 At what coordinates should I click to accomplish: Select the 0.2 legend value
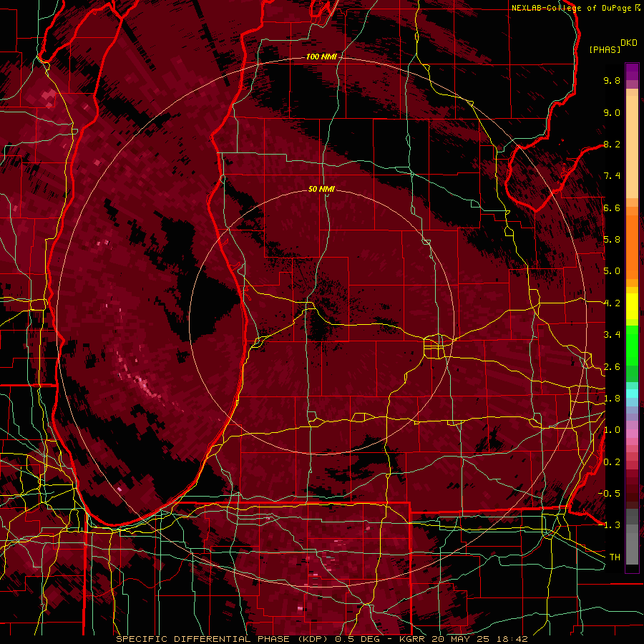tap(612, 462)
